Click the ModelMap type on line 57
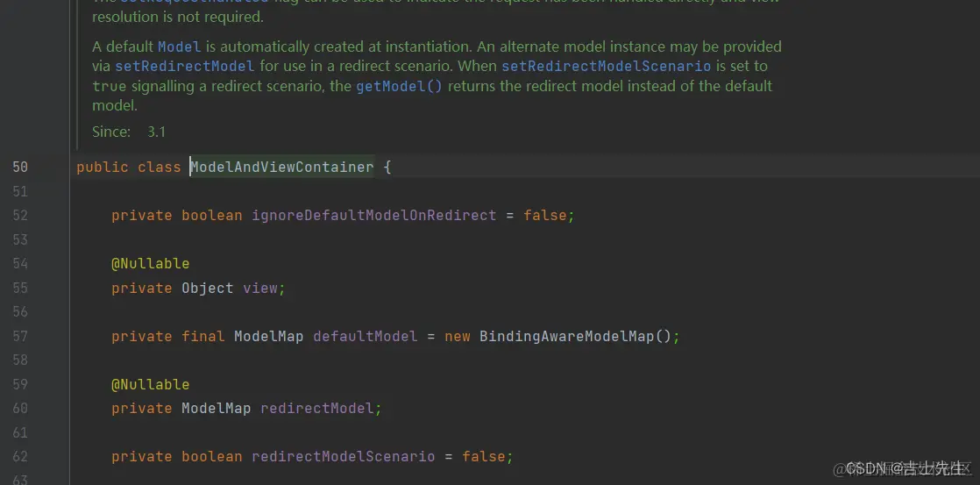This screenshot has height=485, width=980. click(x=269, y=336)
